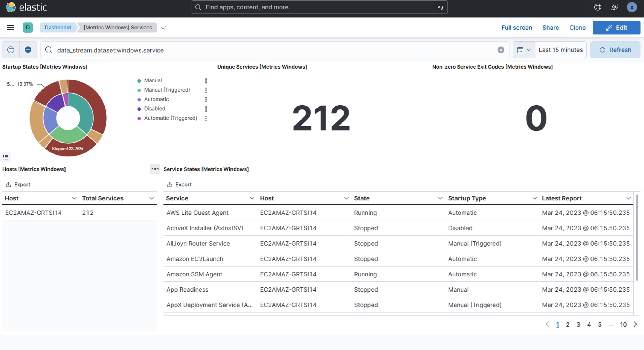Clear the query with the X icon
This screenshot has height=350, width=644.
click(x=501, y=50)
